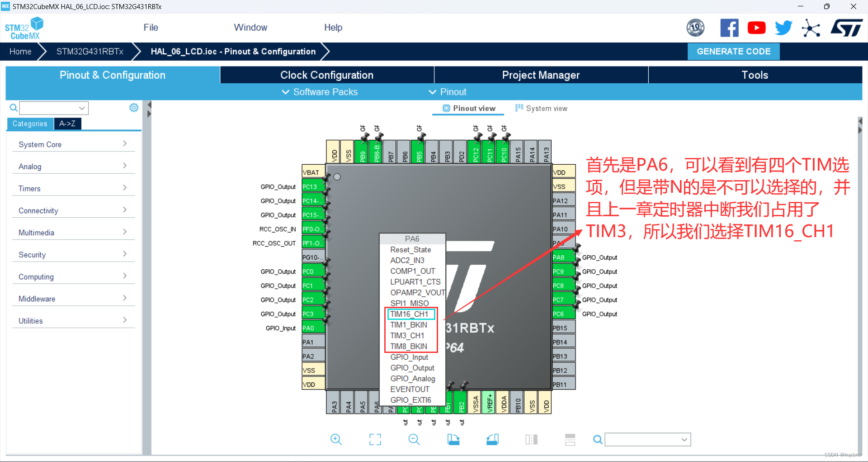
Task: Click the horizontal flip view icon
Action: click(x=532, y=439)
